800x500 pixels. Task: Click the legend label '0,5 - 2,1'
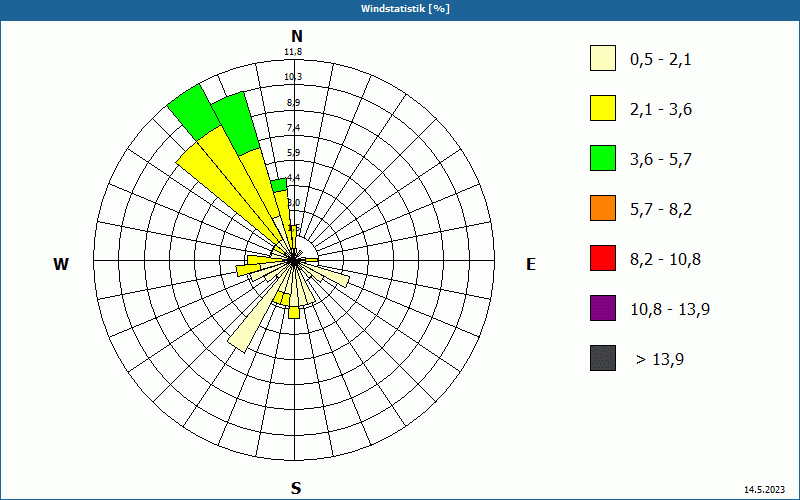[661, 60]
